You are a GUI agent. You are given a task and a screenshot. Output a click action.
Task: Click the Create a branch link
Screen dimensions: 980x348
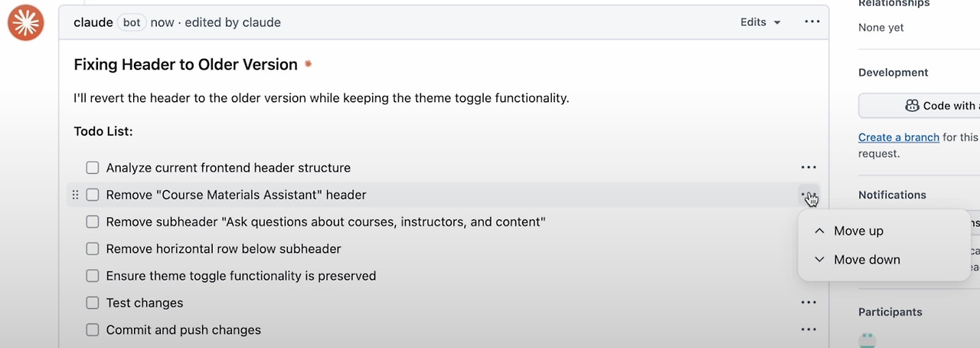point(898,137)
